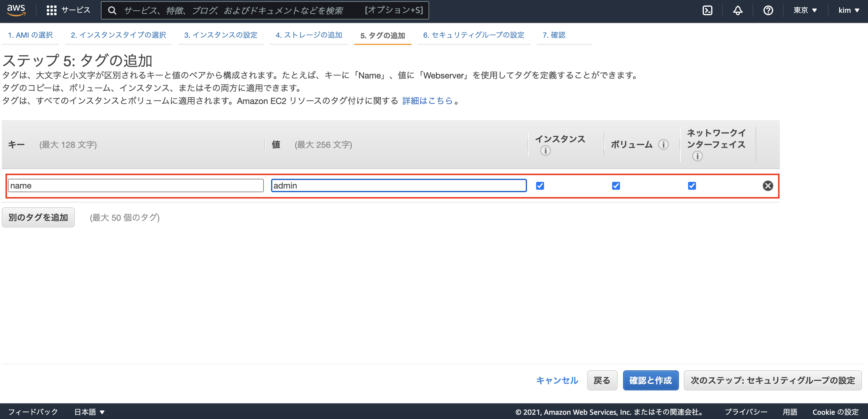Uncheck the network interface checkbox for name tag
This screenshot has height=419, width=868.
tap(692, 186)
